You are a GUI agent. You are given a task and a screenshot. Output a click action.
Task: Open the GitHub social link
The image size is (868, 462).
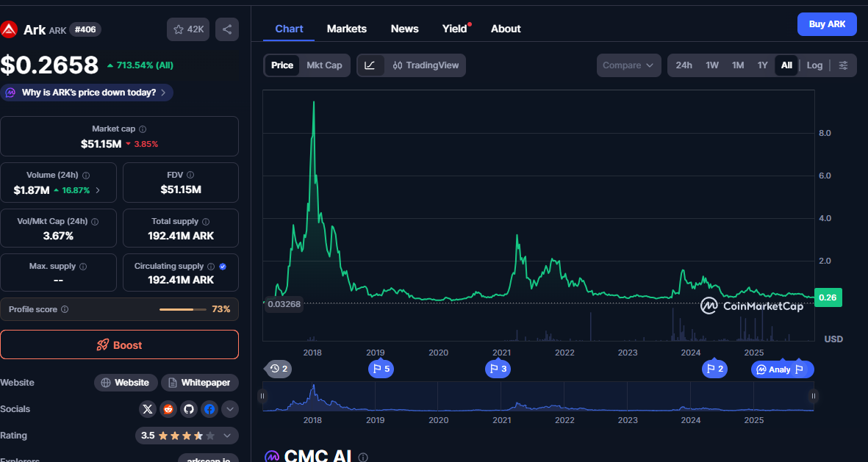click(x=189, y=409)
